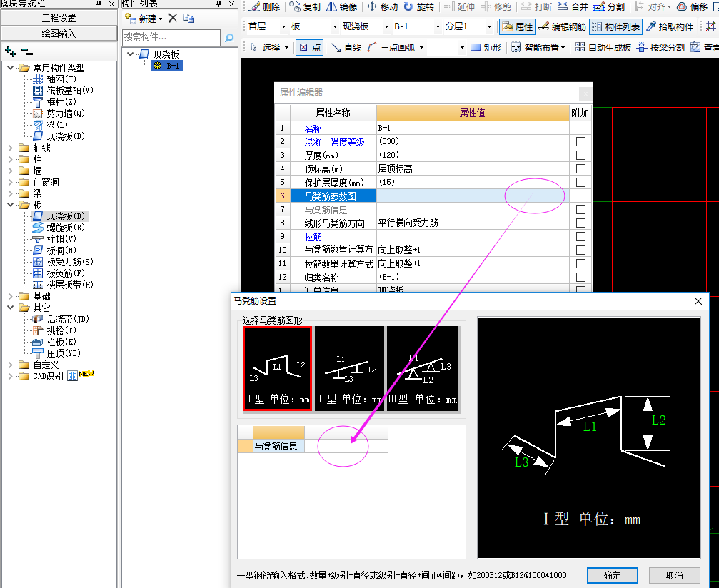Open the 分层1 layer dropdown
Viewport: 719px width, 588px height.
point(489,26)
